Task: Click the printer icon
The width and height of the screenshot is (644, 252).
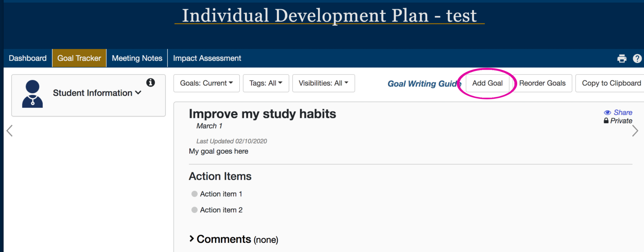Action: pyautogui.click(x=622, y=58)
